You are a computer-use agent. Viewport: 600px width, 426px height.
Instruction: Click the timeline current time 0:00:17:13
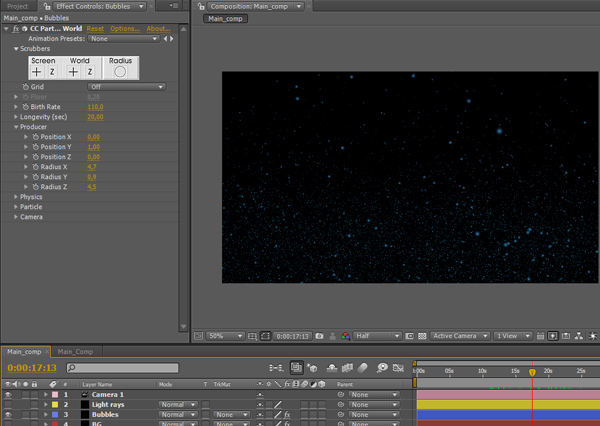(x=32, y=367)
